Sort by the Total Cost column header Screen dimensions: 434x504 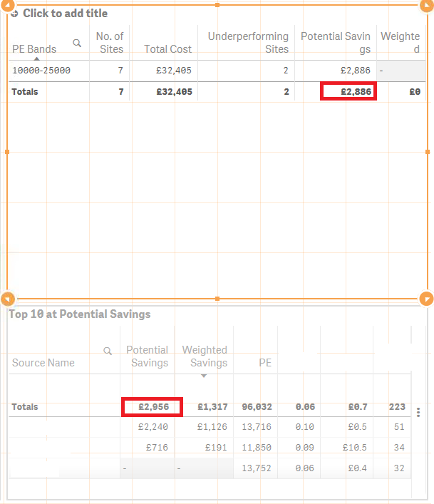pos(167,49)
